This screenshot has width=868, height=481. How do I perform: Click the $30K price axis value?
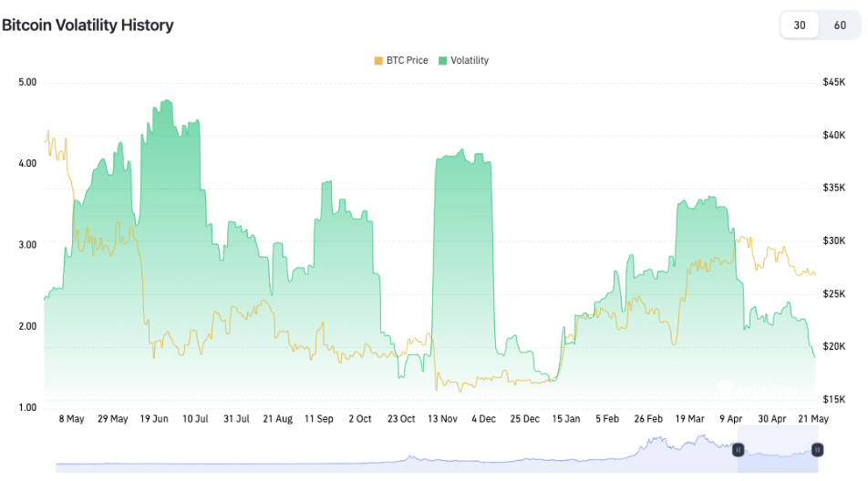coord(834,241)
